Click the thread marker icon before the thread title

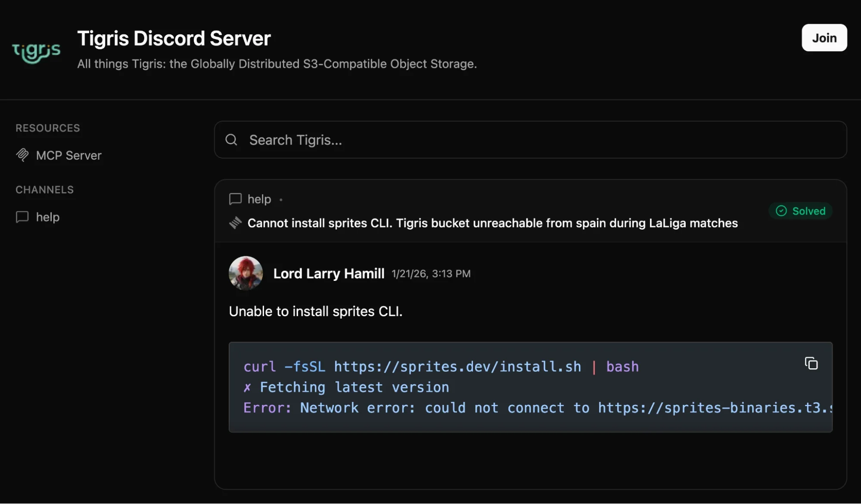tap(236, 223)
